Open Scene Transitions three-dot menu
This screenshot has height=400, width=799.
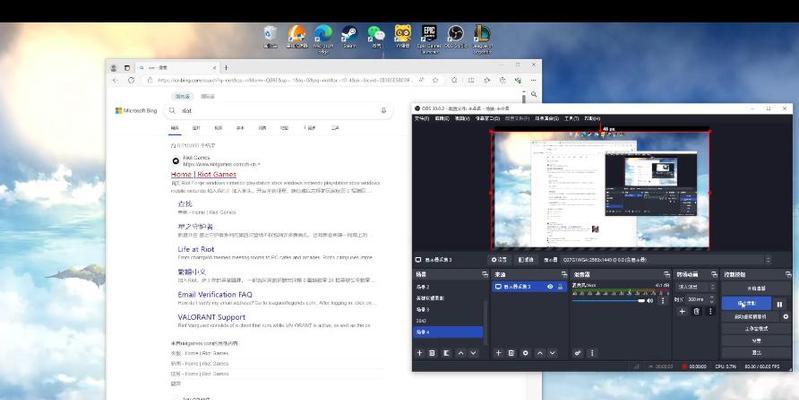(710, 311)
